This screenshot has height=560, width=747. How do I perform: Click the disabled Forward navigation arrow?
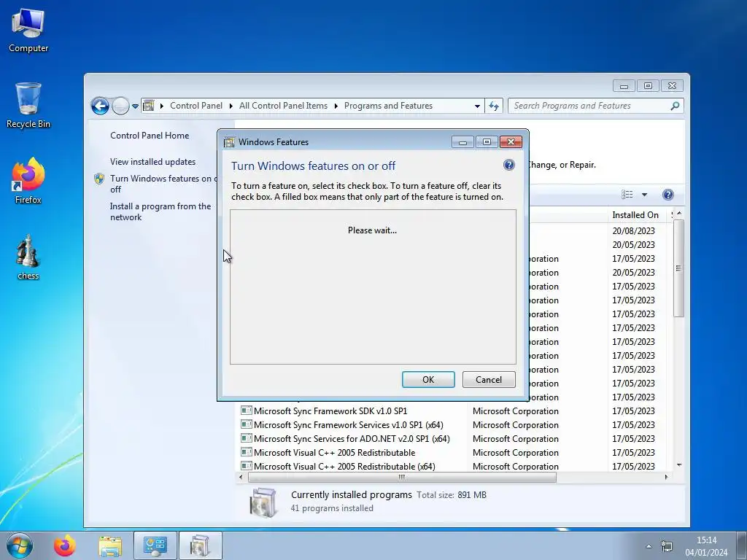(x=120, y=106)
